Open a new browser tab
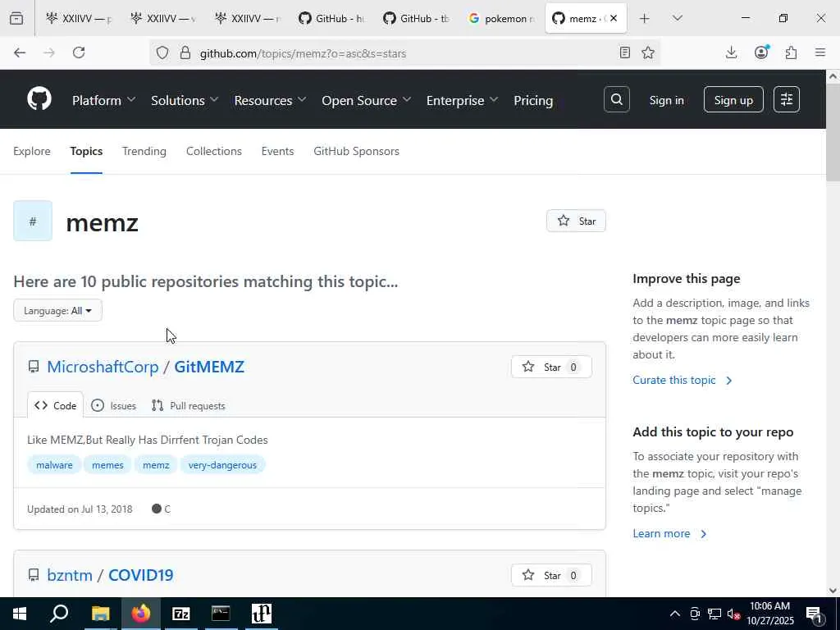This screenshot has width=840, height=630. pyautogui.click(x=645, y=18)
